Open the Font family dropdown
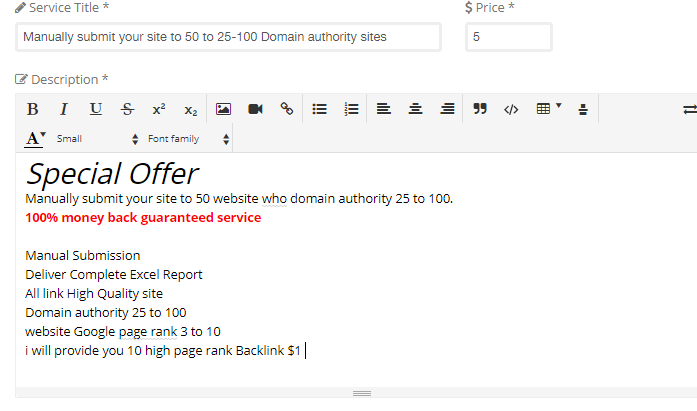This screenshot has height=411, width=697. [188, 139]
